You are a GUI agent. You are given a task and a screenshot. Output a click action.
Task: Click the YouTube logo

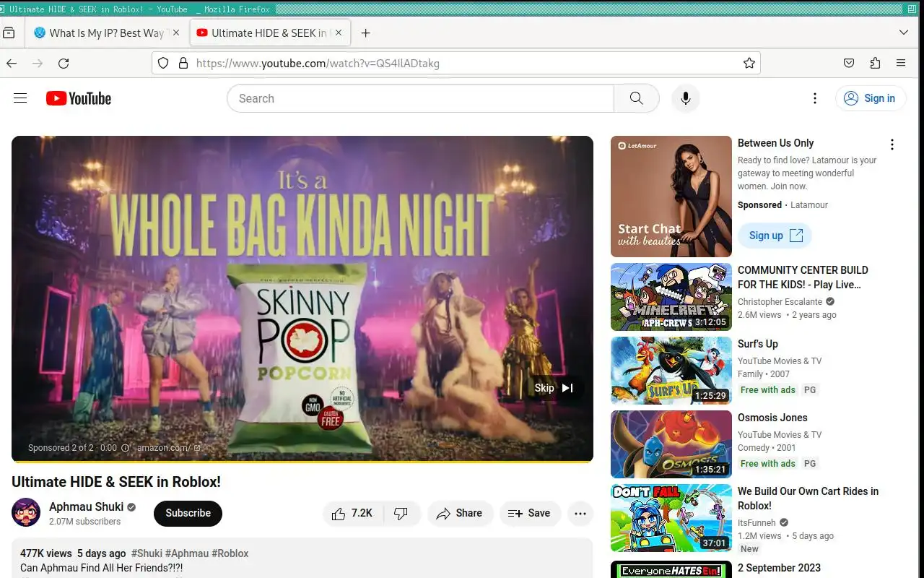pyautogui.click(x=79, y=98)
